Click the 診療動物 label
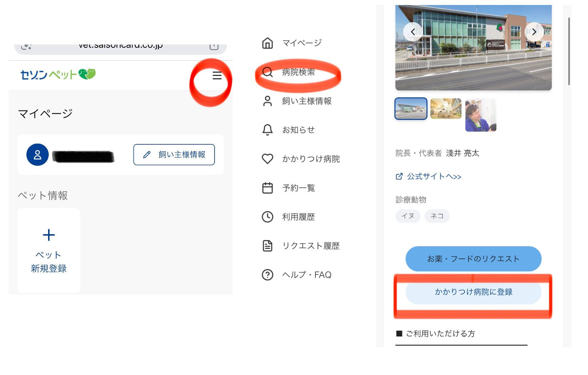The width and height of the screenshot is (588, 375). [411, 200]
